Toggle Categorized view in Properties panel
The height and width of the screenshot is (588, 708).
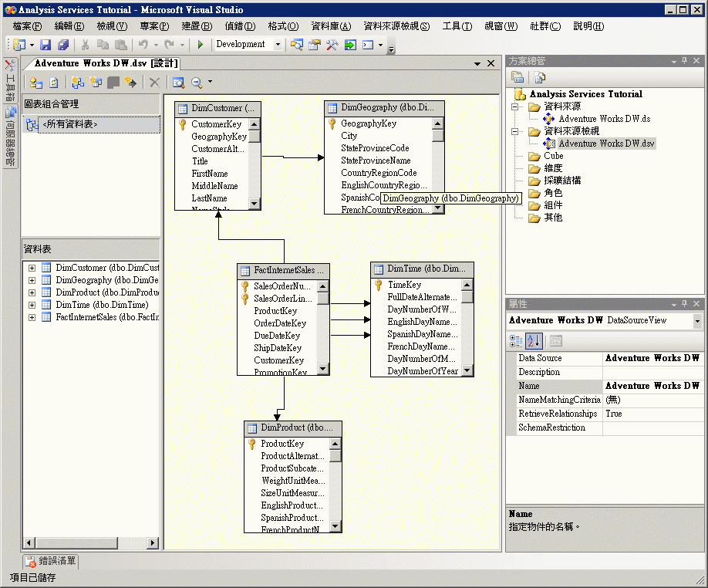tap(515, 341)
